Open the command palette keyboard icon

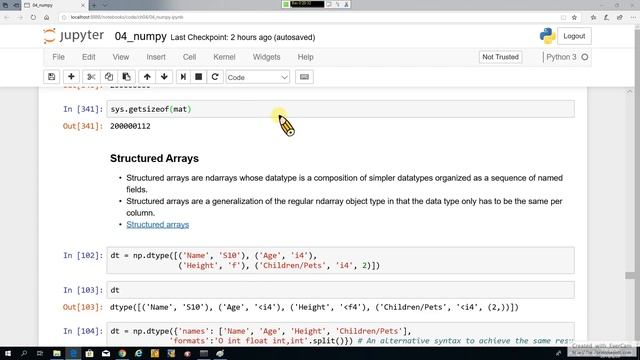click(304, 77)
